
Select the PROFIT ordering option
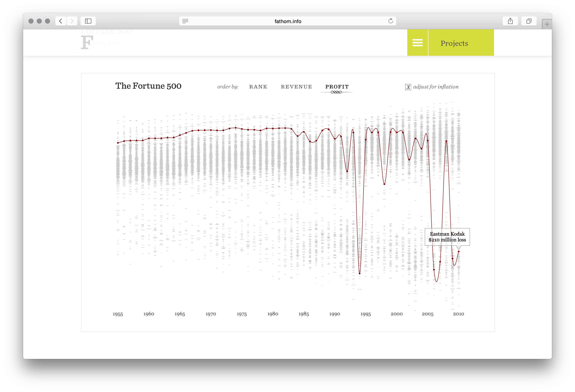tap(337, 87)
